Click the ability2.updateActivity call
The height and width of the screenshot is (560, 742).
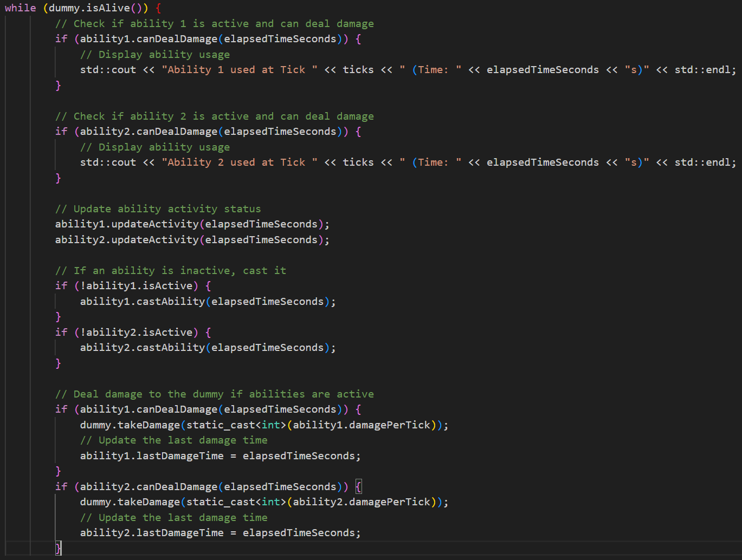point(127,240)
